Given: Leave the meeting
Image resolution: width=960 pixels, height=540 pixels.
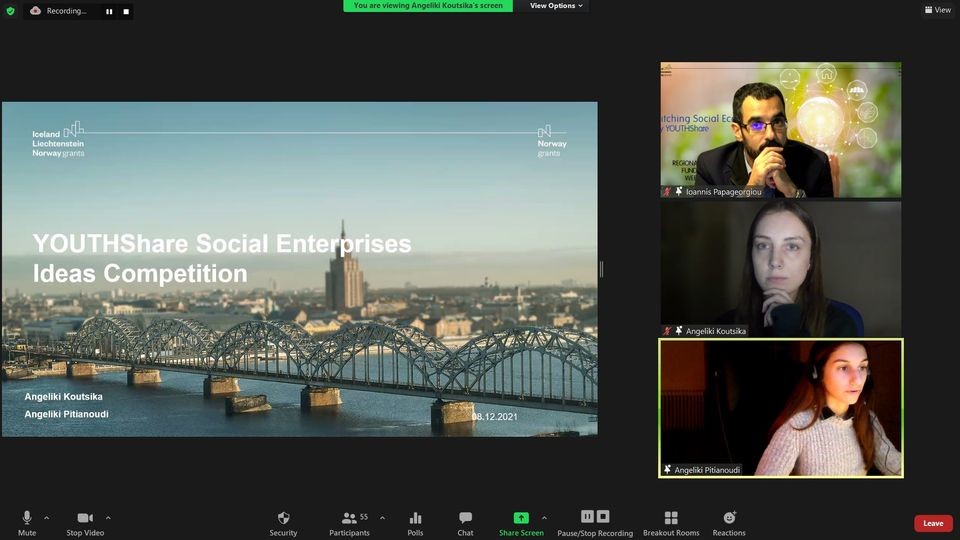Looking at the screenshot, I should click(x=932, y=523).
